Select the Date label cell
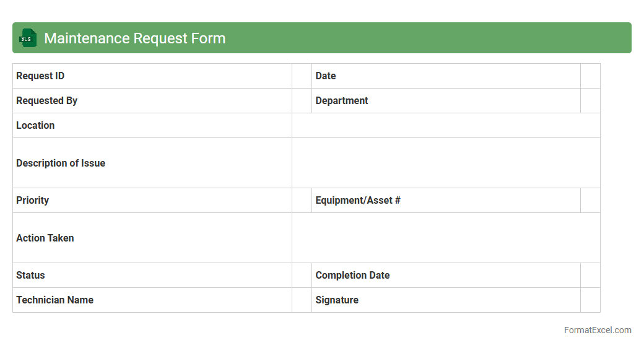This screenshot has width=644, height=348. click(446, 76)
